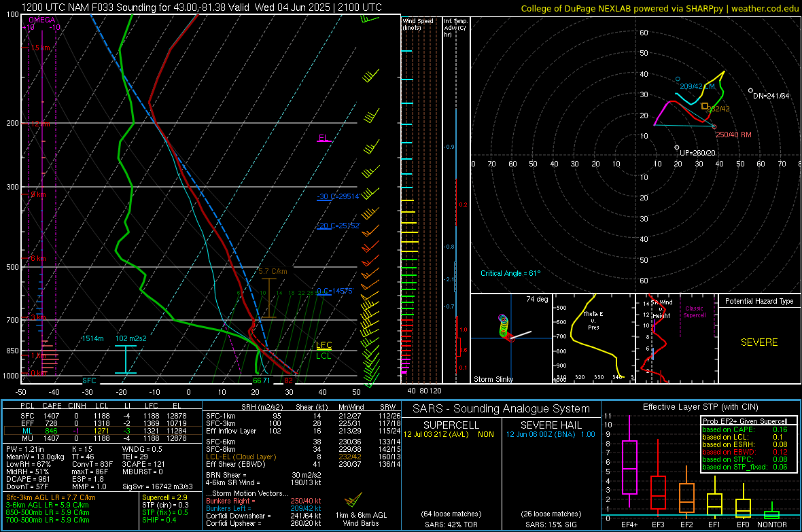
Task: Click the SARS: 42% TOR text
Action: (x=450, y=525)
